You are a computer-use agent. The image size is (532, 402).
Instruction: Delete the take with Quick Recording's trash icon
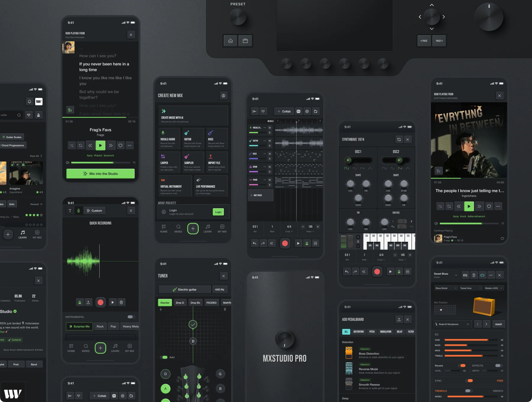point(121,302)
